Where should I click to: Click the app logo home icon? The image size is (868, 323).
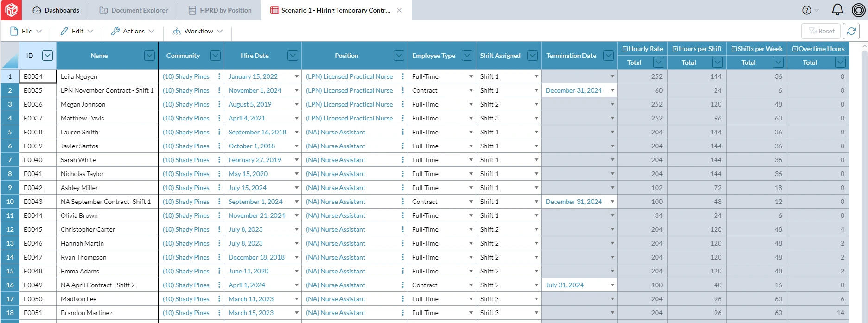pyautogui.click(x=11, y=10)
